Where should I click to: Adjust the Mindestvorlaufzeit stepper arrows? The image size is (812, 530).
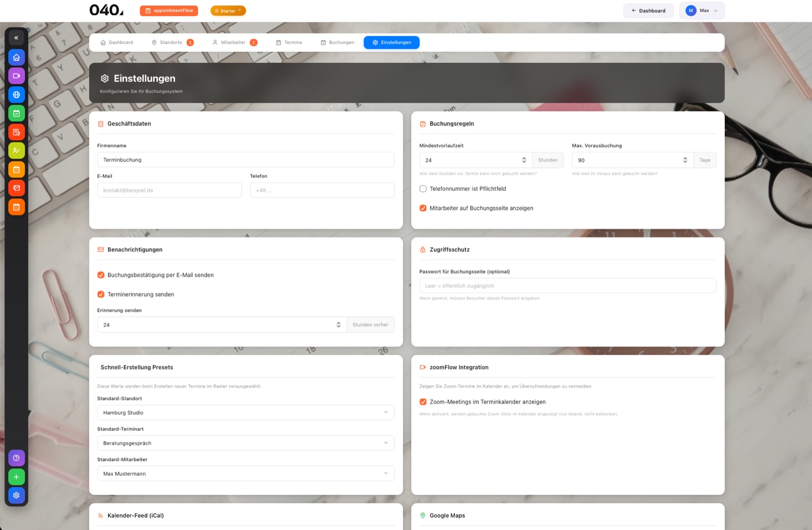pos(524,160)
